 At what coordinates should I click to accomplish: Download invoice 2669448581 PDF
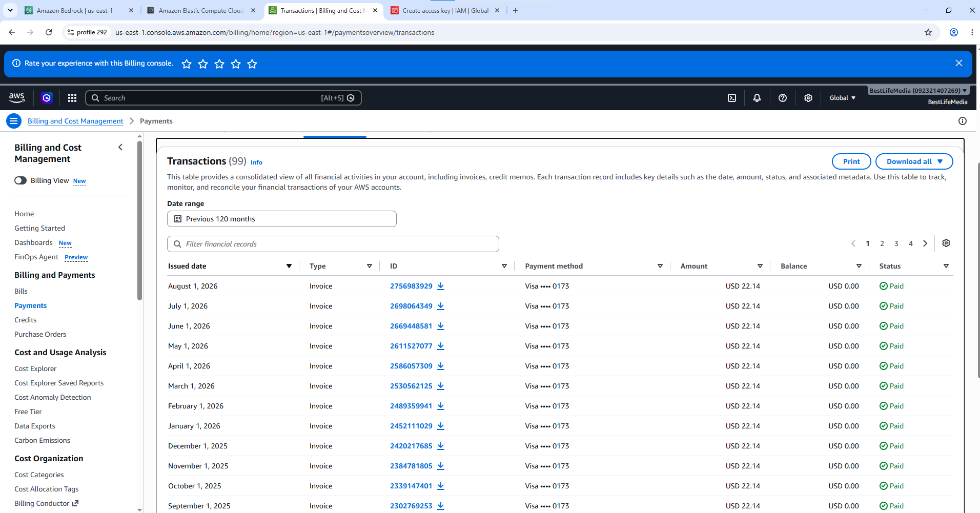click(441, 326)
